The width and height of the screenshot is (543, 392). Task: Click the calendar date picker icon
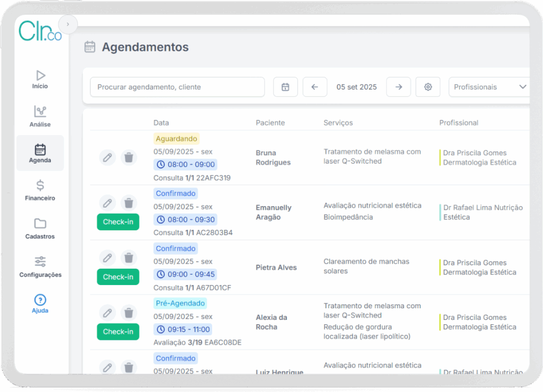(x=285, y=87)
